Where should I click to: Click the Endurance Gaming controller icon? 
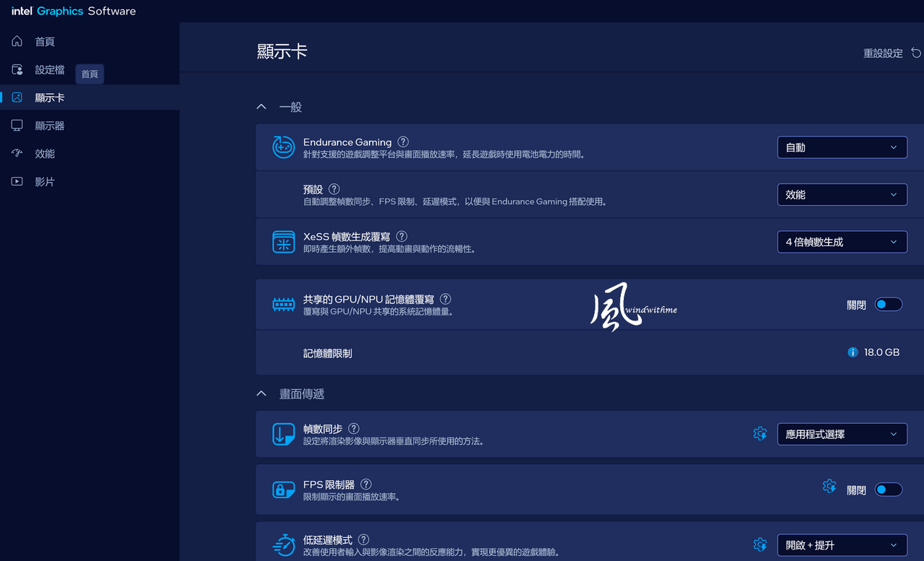click(283, 147)
